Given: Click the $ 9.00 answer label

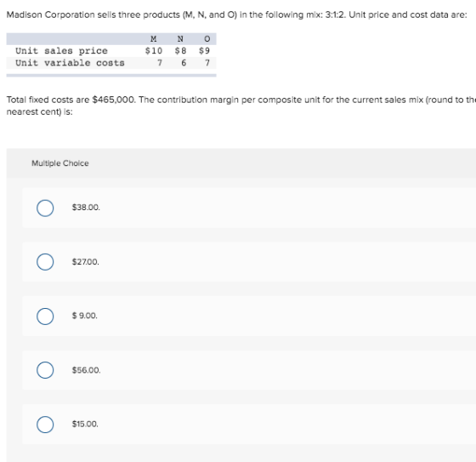Looking at the screenshot, I should [85, 316].
